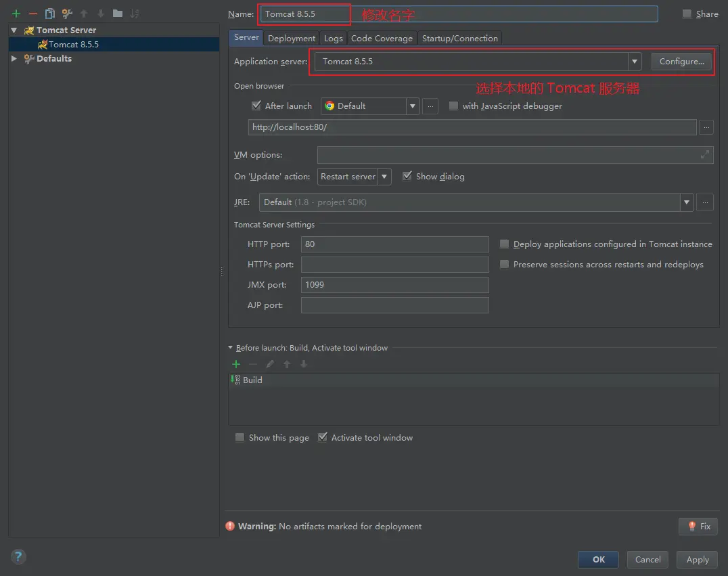Move before launch task up

tap(287, 364)
